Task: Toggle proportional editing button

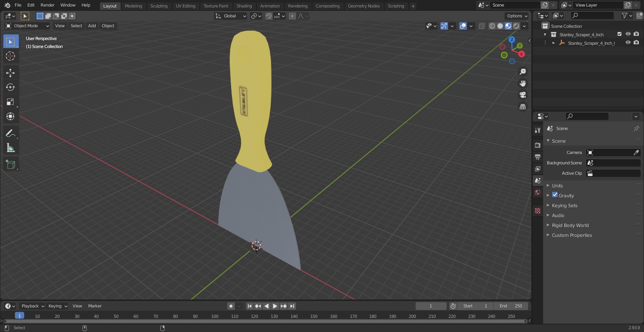Action: click(x=292, y=16)
